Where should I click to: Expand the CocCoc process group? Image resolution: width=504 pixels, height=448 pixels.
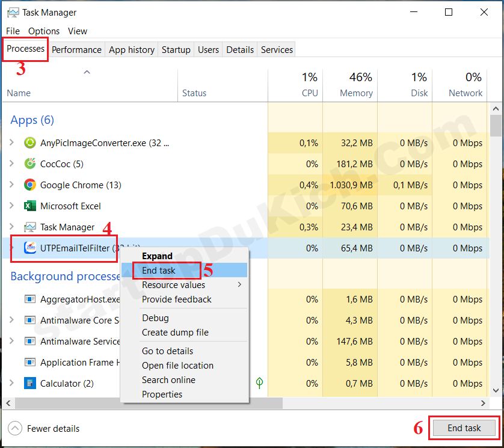tap(11, 164)
